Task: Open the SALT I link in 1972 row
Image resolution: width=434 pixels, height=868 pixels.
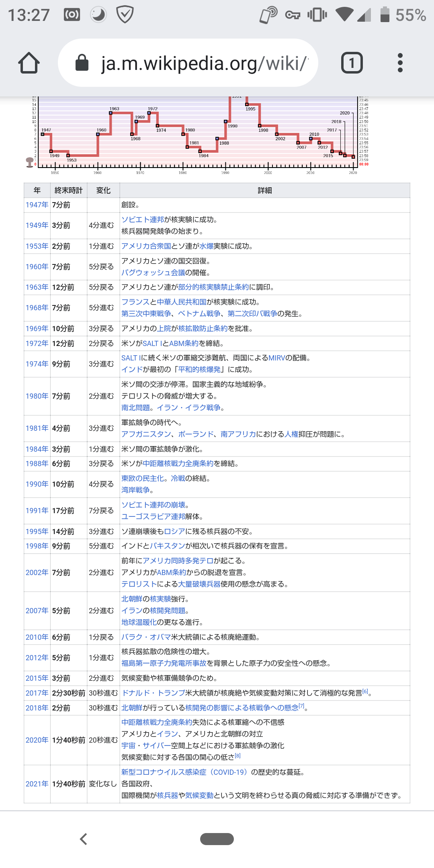Action: pyautogui.click(x=152, y=343)
